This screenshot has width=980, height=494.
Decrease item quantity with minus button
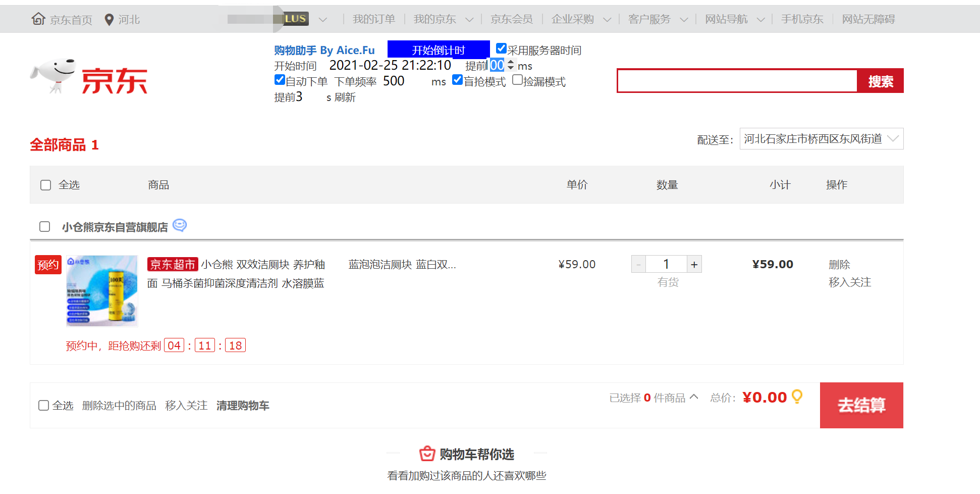coord(638,264)
